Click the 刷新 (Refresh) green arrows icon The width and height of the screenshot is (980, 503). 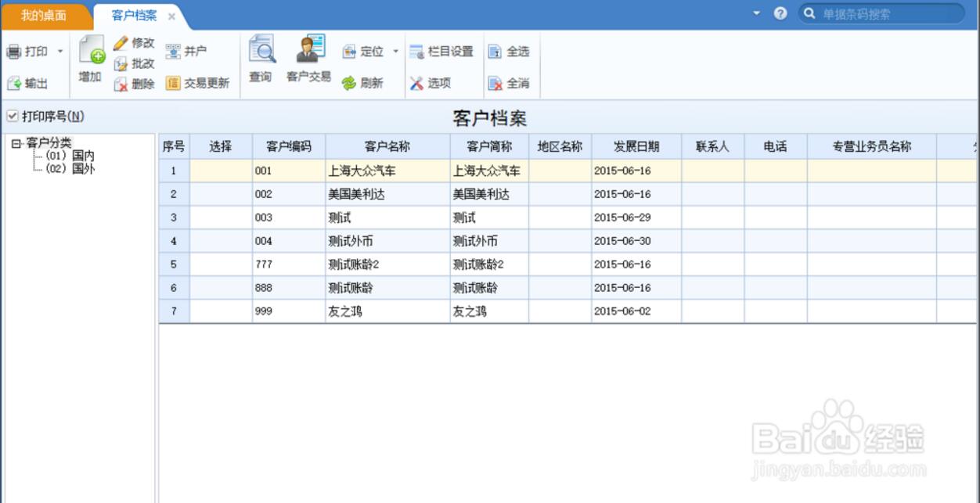pos(349,84)
